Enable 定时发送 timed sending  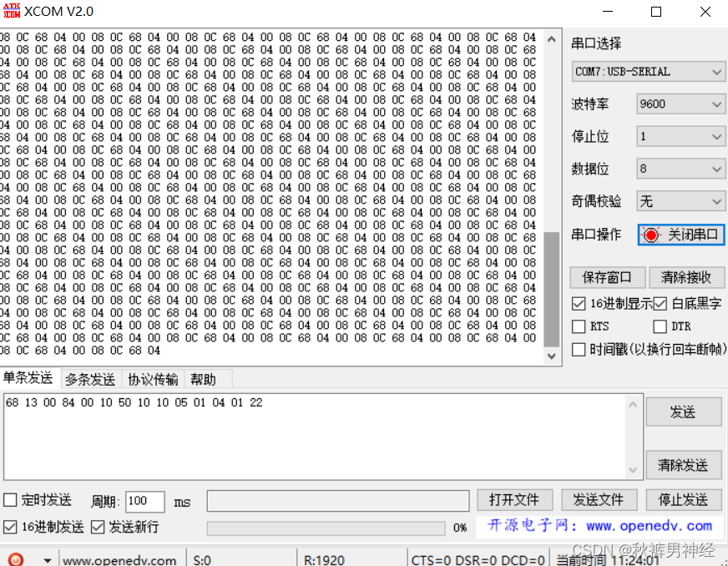click(10, 499)
